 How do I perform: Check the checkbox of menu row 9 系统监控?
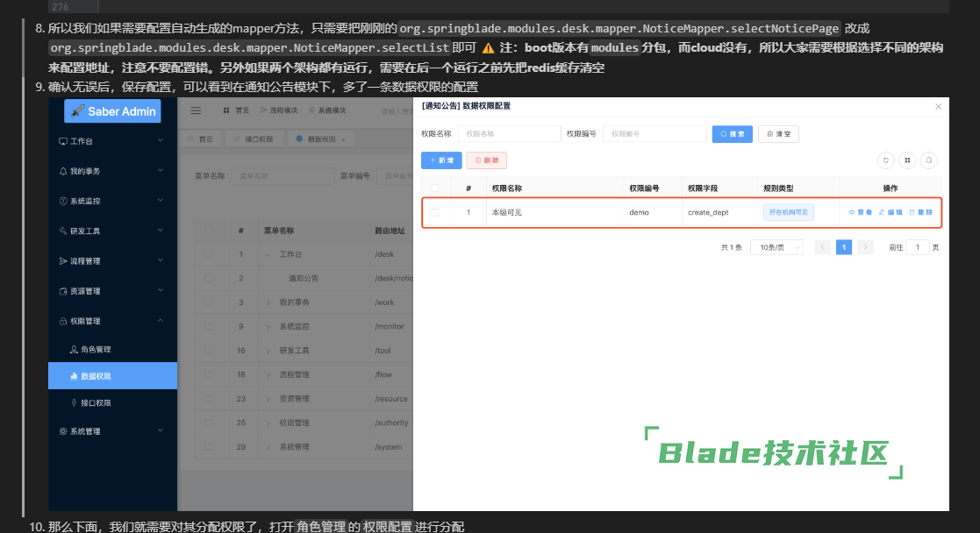[208, 327]
